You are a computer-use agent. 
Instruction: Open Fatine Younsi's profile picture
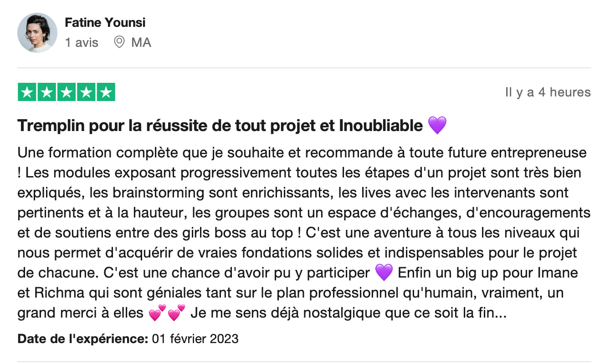pos(37,33)
